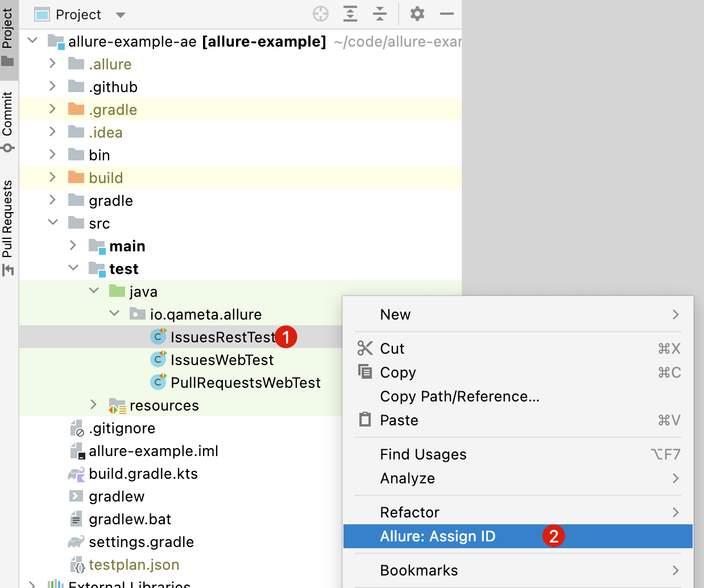Screen dimensions: 704x588
Task: Select the settings.gradle file
Action: pos(141,542)
